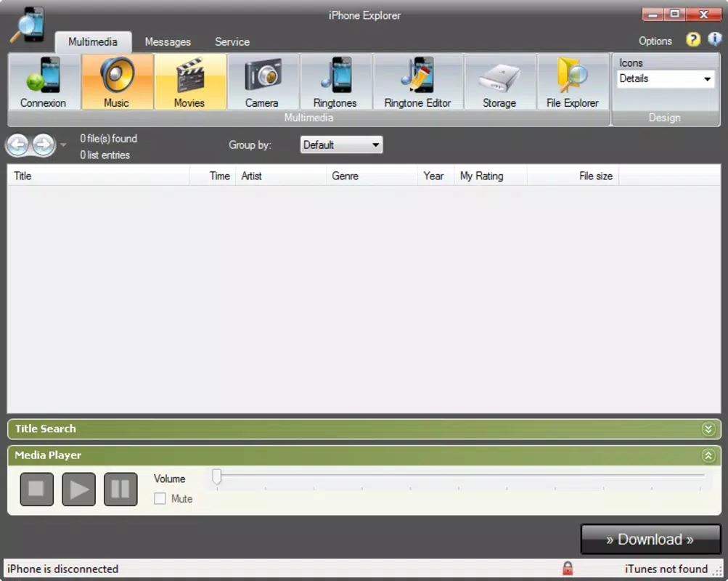Go forward with the right arrow
The image size is (728, 581).
coord(44,145)
